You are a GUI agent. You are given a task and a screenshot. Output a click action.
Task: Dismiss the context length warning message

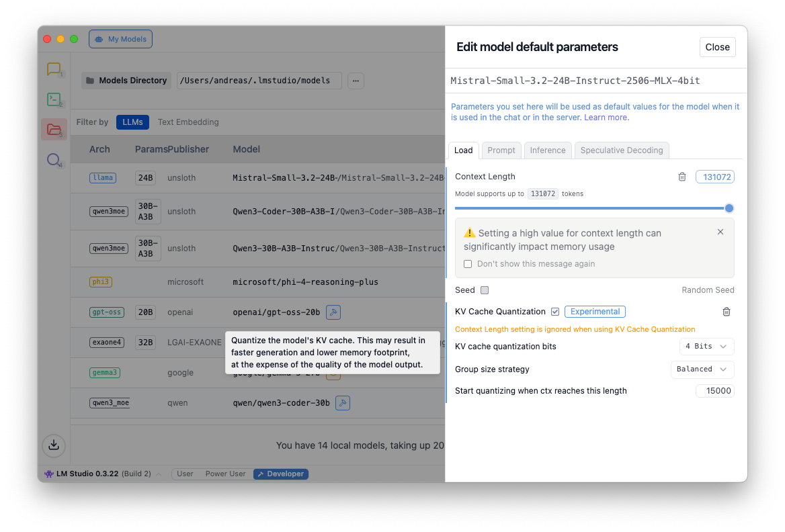click(720, 232)
